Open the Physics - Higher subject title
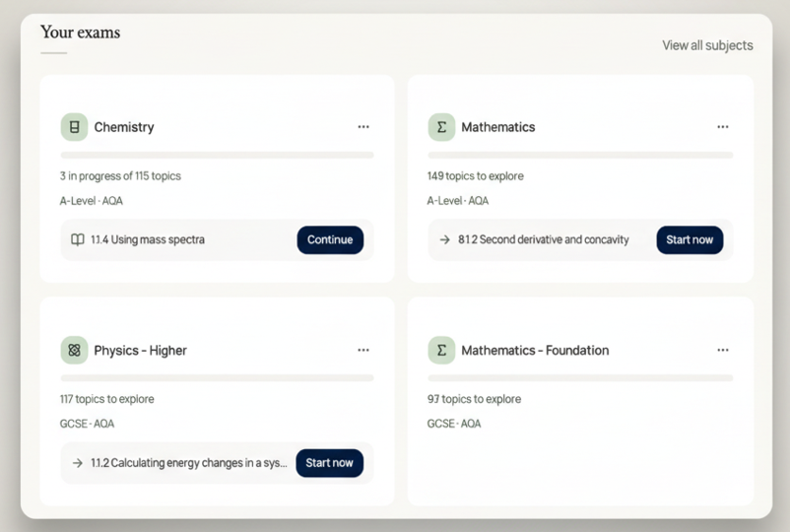 click(140, 350)
